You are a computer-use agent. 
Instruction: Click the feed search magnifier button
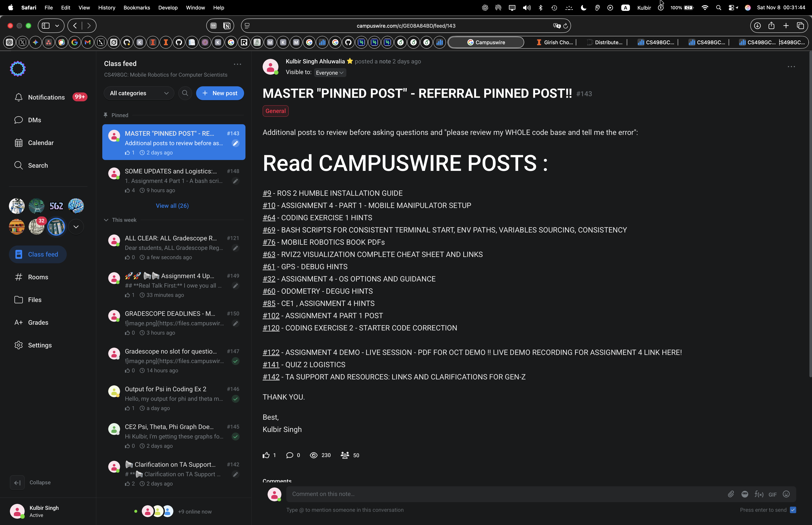click(x=185, y=93)
